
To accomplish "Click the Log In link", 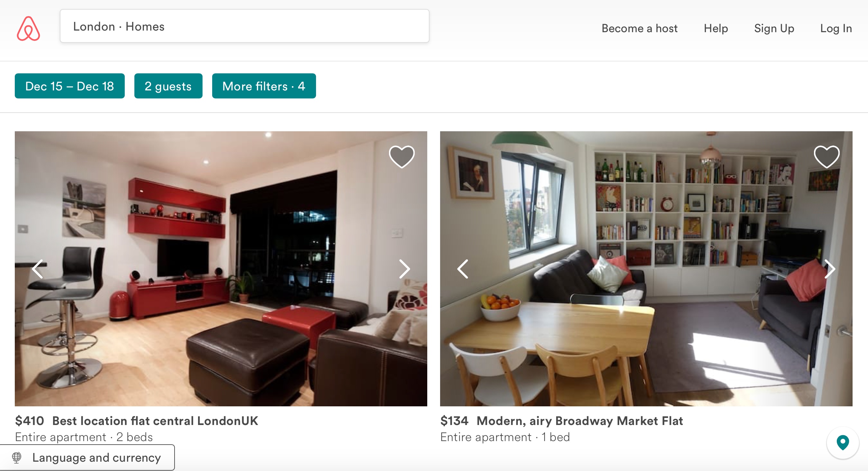I will tap(836, 28).
